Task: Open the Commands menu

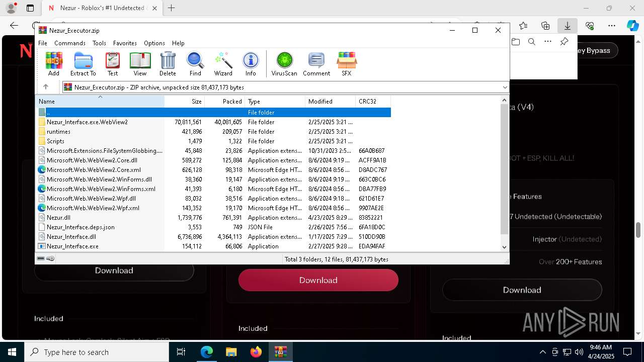Action: click(70, 43)
